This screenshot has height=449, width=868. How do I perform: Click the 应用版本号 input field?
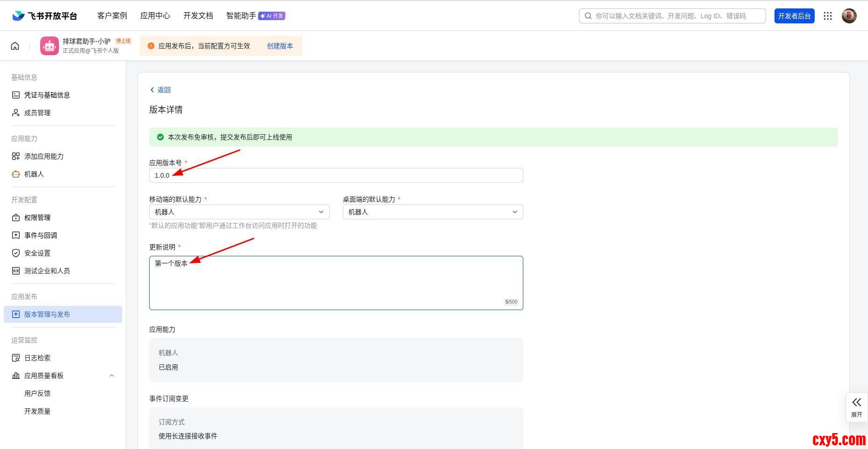pyautogui.click(x=336, y=175)
